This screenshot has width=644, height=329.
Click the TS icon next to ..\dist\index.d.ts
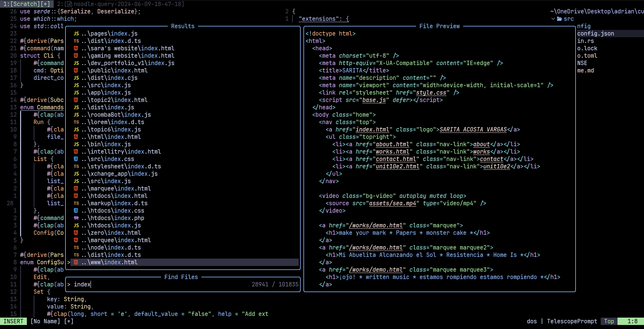pos(76,41)
